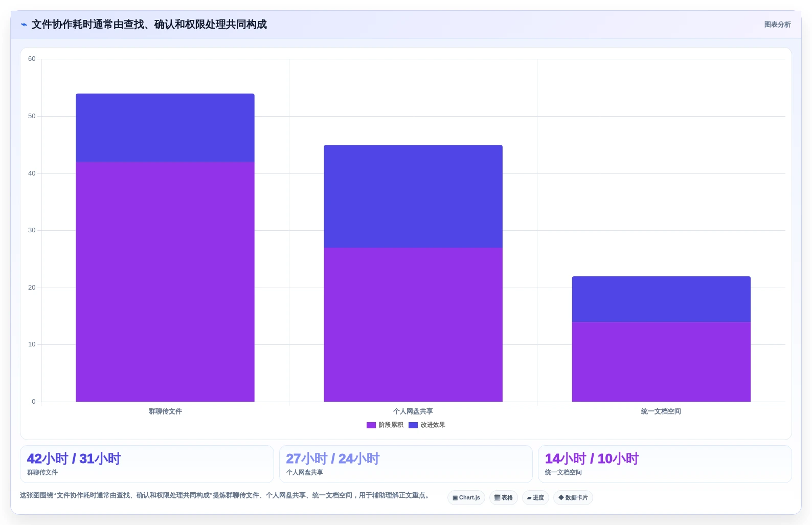This screenshot has height=525, width=812.
Task: Select the 表格 tag chip
Action: pos(504,497)
